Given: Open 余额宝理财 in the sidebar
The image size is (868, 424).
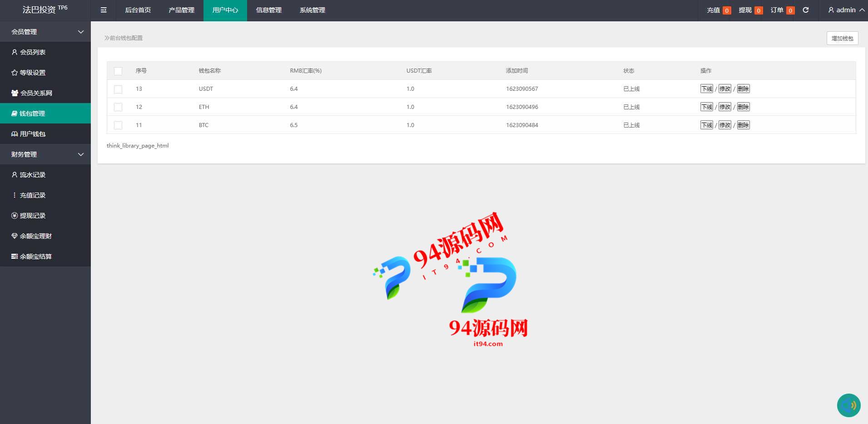Looking at the screenshot, I should coord(45,236).
